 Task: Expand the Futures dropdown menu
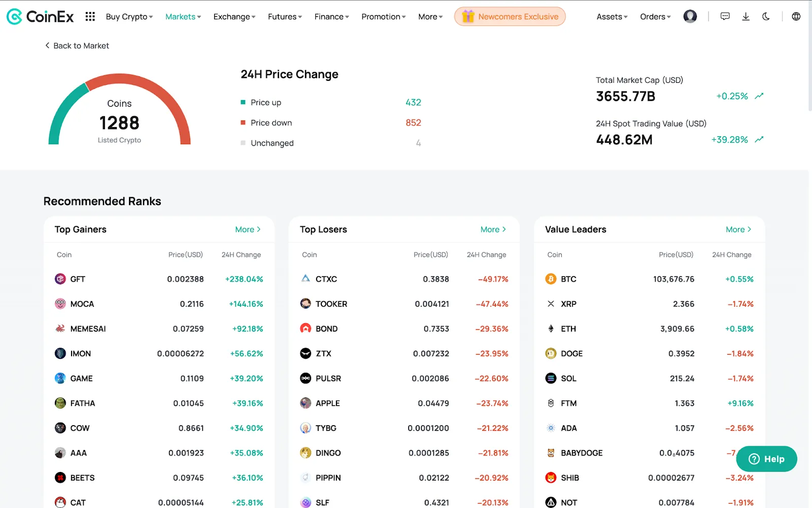(285, 17)
